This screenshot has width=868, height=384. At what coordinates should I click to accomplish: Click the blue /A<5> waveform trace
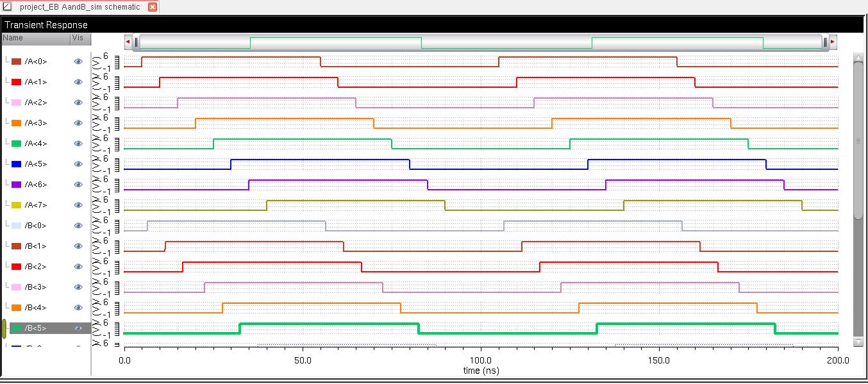481,164
